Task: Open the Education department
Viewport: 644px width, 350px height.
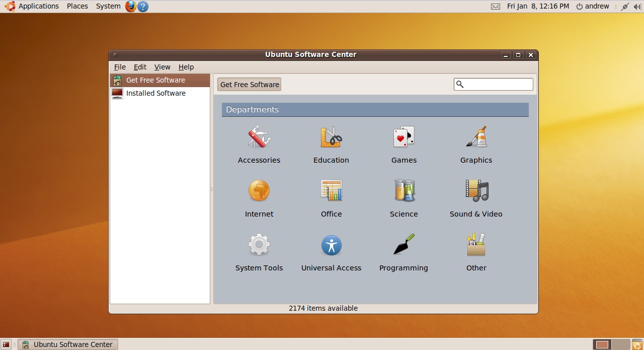Action: 331,145
